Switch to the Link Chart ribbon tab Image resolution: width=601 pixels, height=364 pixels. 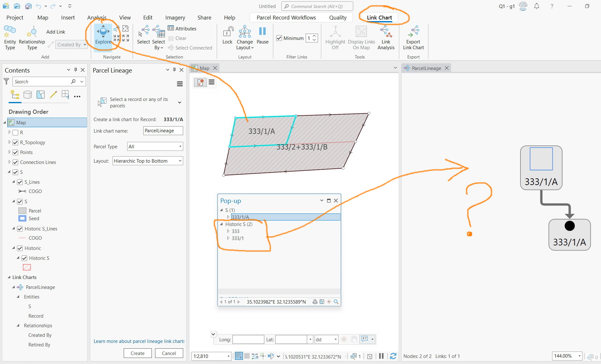pos(379,18)
